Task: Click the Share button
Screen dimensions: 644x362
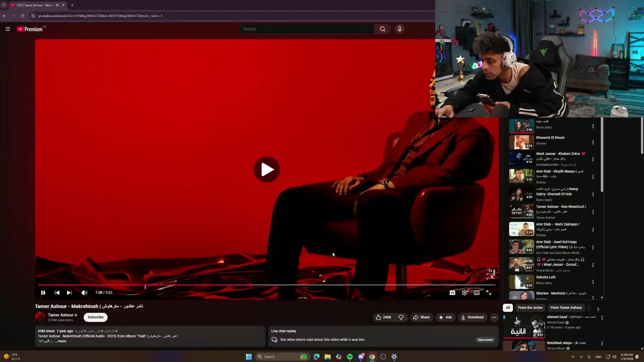Action: click(x=421, y=317)
